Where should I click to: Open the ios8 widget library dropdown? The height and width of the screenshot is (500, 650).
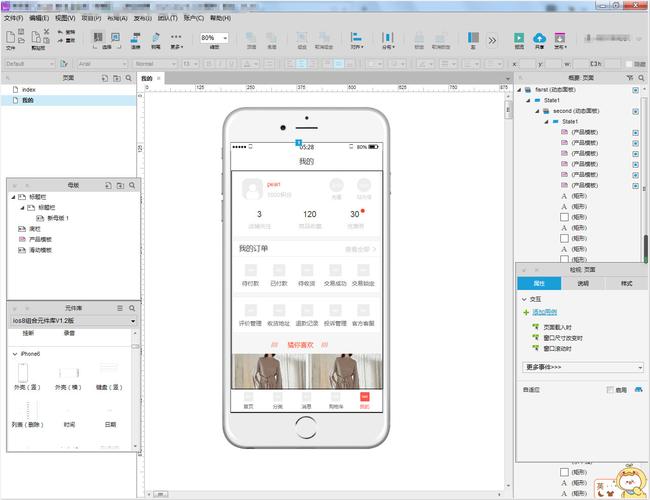point(72,320)
